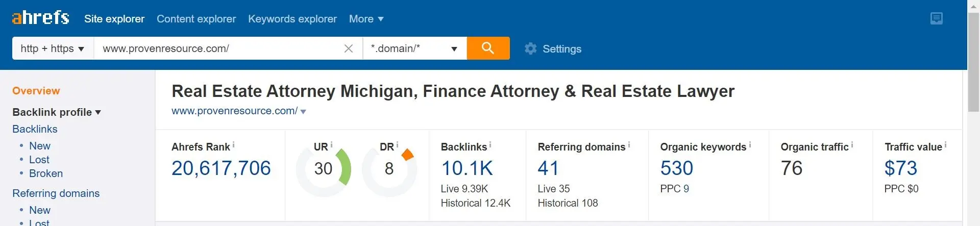Click the info icon beside Backlinks metric
This screenshot has width=980, height=226.
[490, 145]
